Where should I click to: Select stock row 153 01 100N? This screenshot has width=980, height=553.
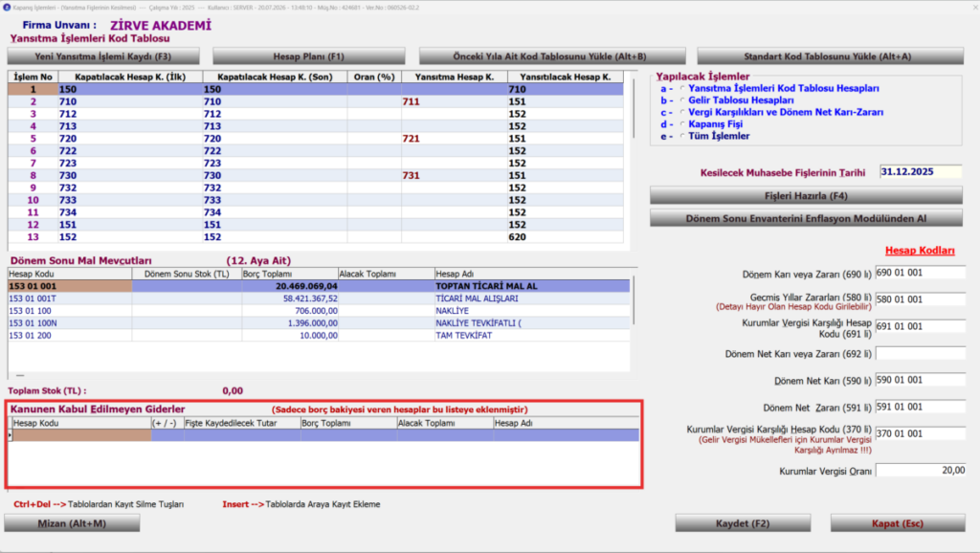pos(319,323)
